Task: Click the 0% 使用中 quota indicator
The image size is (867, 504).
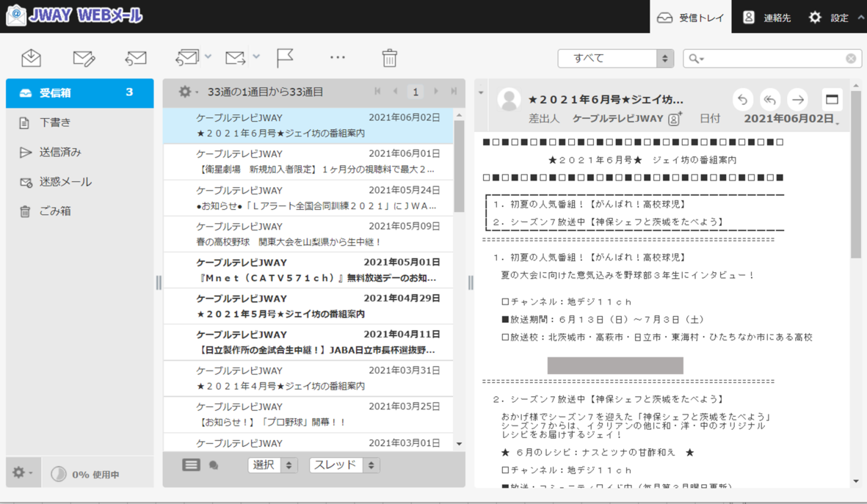Action: (x=85, y=474)
